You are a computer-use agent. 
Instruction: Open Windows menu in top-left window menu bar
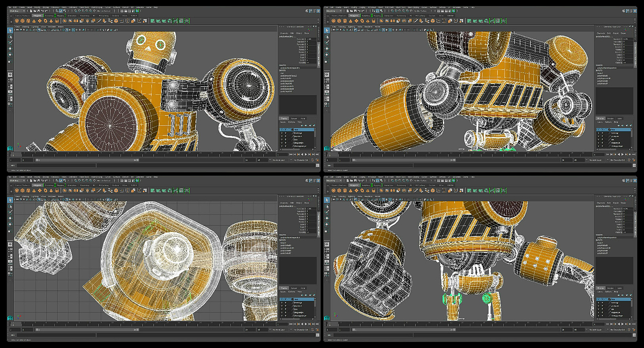tap(55, 7)
